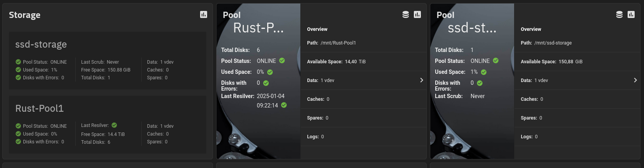Click Caches: 0 row in Rust-Pool1 overview
644x168 pixels.
click(364, 99)
